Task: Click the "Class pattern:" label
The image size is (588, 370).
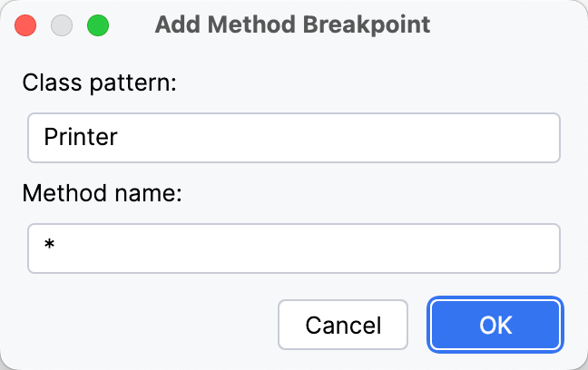Action: 99,83
